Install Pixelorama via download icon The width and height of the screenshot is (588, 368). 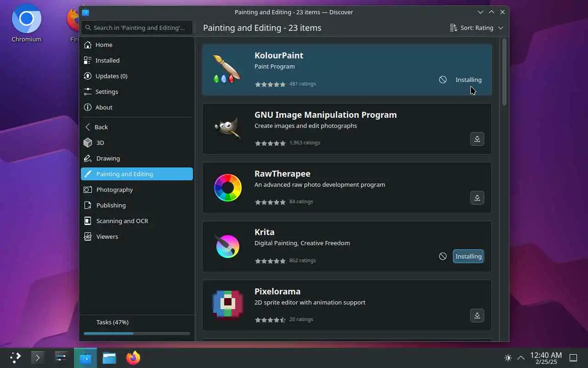pos(477,316)
